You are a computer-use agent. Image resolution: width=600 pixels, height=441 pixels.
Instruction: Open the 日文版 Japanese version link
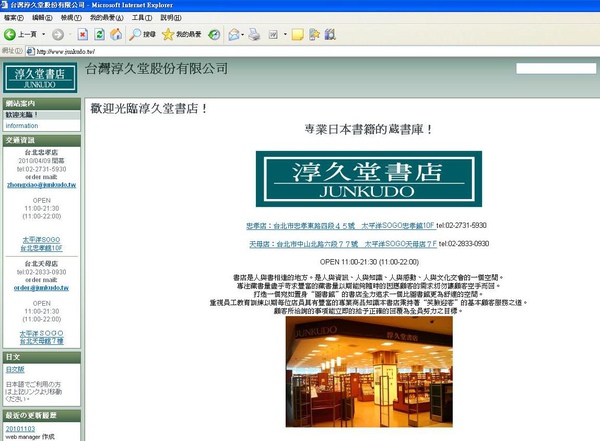pos(15,369)
